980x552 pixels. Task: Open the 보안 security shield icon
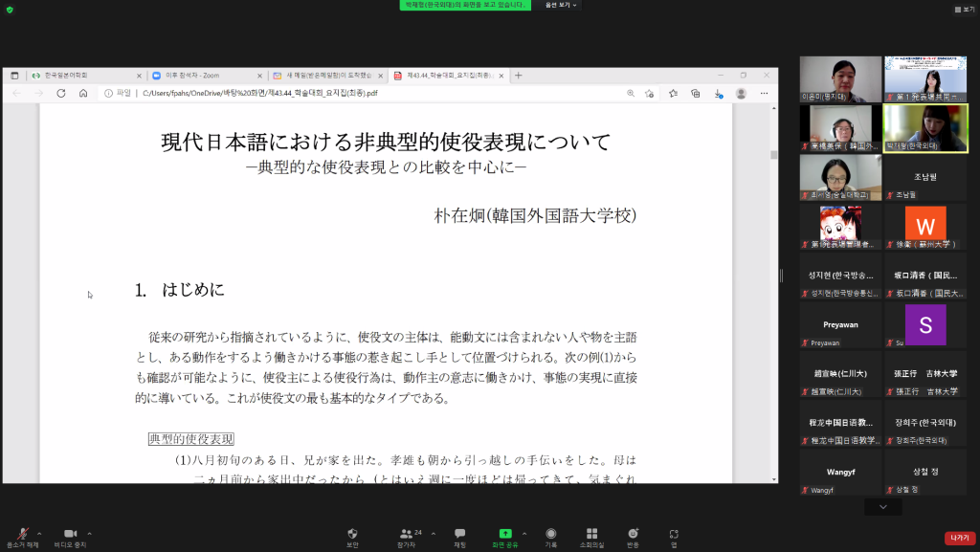[x=352, y=538]
